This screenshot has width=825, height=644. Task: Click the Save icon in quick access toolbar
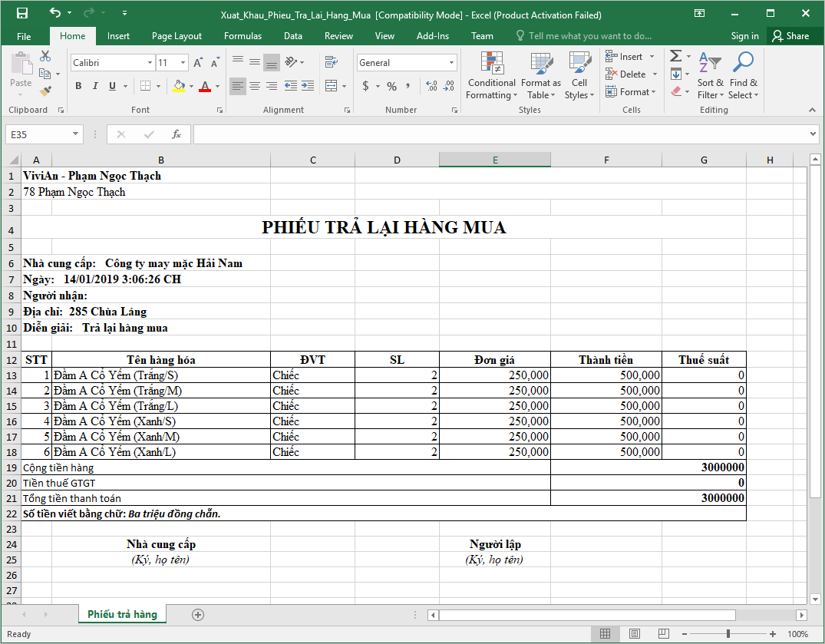(x=21, y=14)
